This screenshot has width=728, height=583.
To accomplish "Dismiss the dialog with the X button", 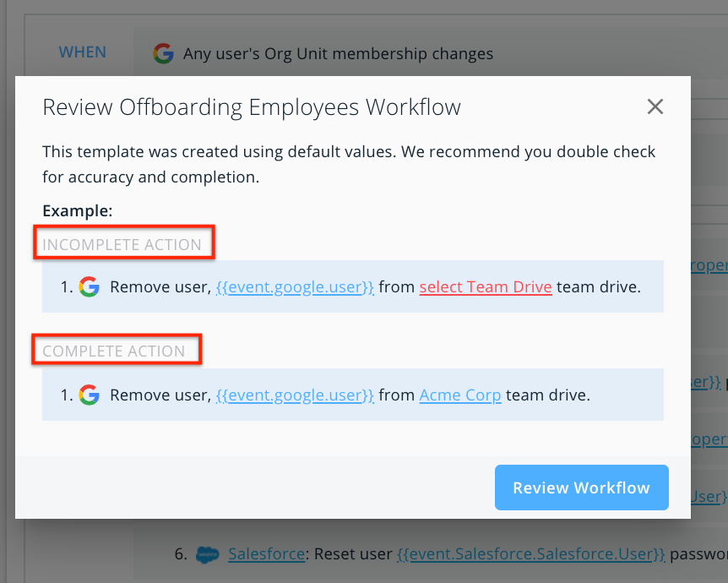I will point(655,106).
